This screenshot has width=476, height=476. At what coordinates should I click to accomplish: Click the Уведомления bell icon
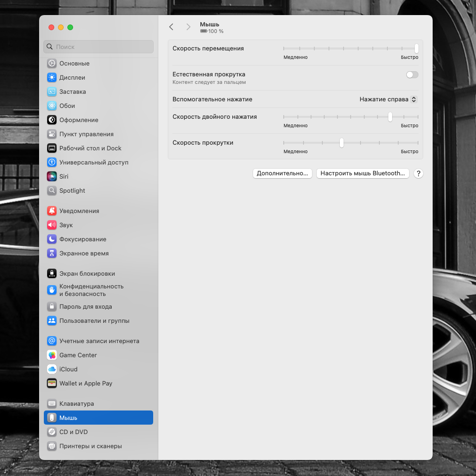[x=52, y=211]
